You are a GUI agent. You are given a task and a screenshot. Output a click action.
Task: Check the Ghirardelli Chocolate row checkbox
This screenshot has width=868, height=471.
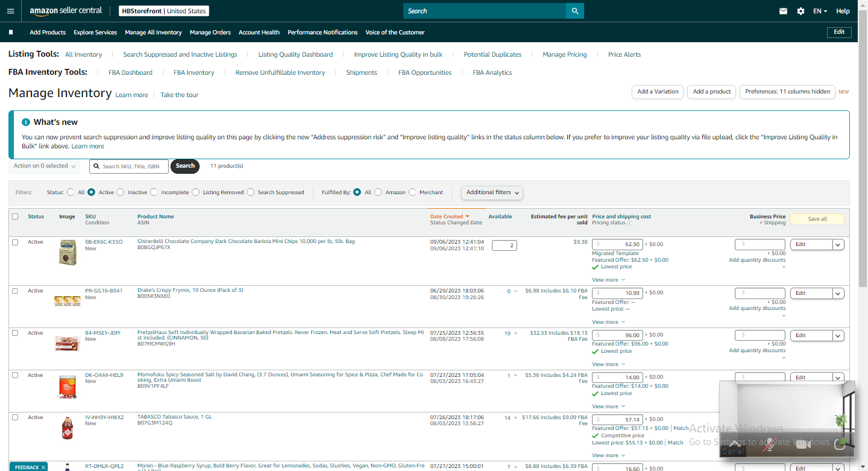(15, 242)
